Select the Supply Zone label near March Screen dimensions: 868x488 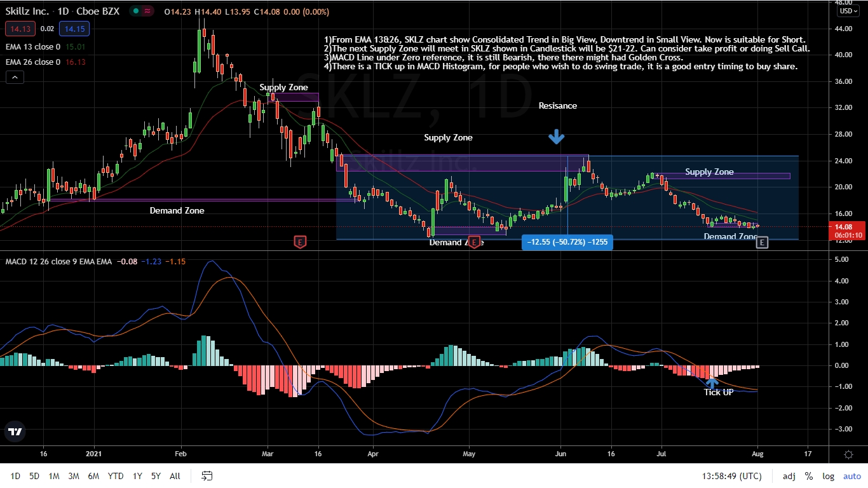[x=283, y=88]
